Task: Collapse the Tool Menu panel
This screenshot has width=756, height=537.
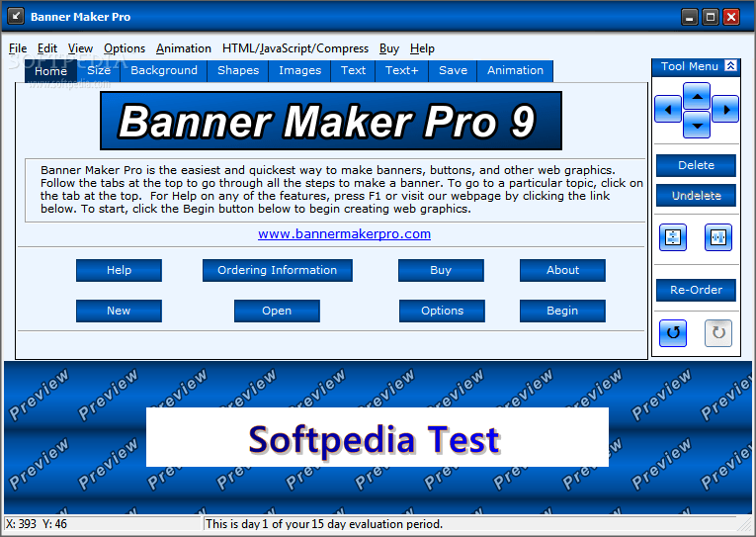Action: coord(731,66)
